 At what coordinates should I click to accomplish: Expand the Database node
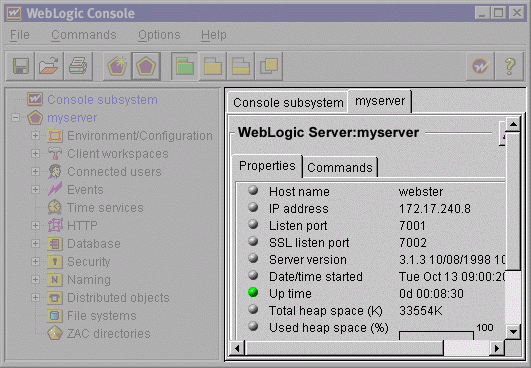tap(35, 243)
